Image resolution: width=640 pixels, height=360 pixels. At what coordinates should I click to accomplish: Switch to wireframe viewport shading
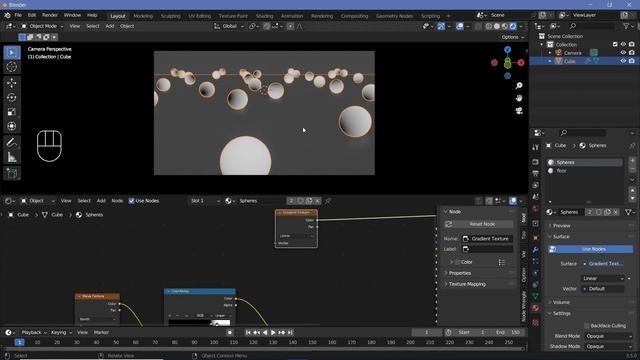click(x=489, y=26)
